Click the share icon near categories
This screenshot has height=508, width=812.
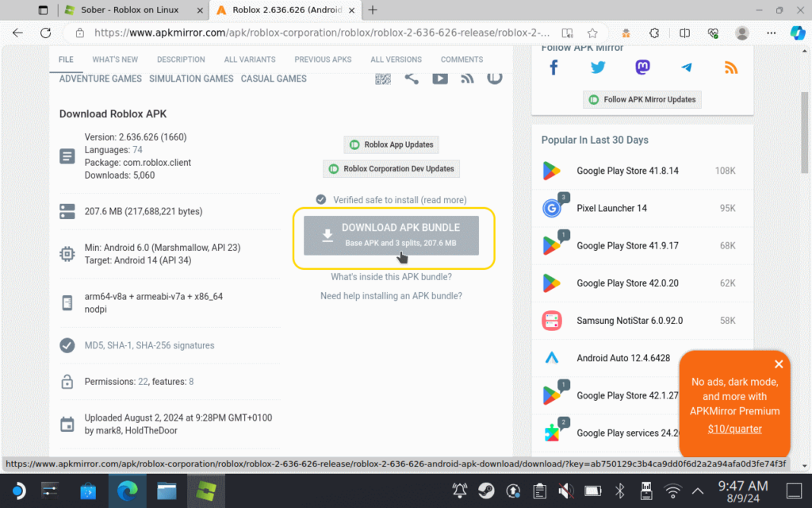coord(412,78)
